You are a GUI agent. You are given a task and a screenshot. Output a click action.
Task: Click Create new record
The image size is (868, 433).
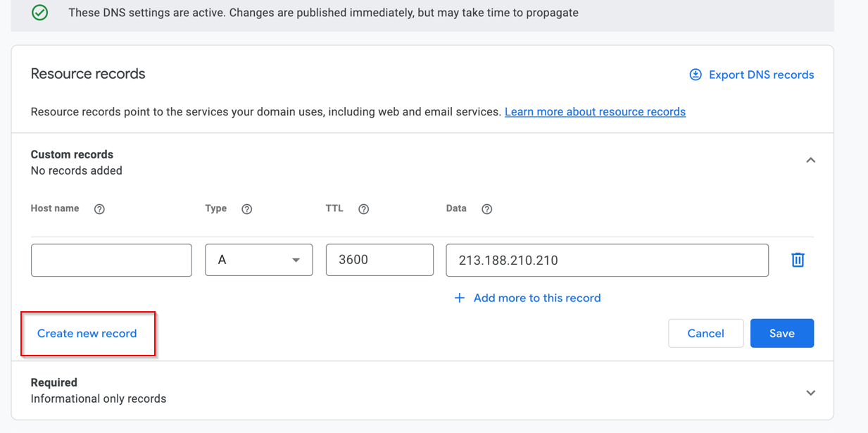point(87,334)
